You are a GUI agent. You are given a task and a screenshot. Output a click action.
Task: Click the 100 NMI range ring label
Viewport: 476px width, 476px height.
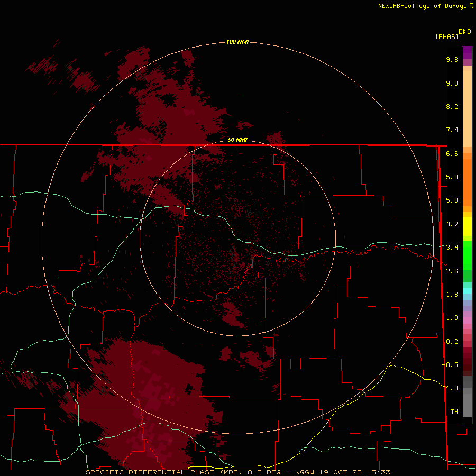click(237, 42)
